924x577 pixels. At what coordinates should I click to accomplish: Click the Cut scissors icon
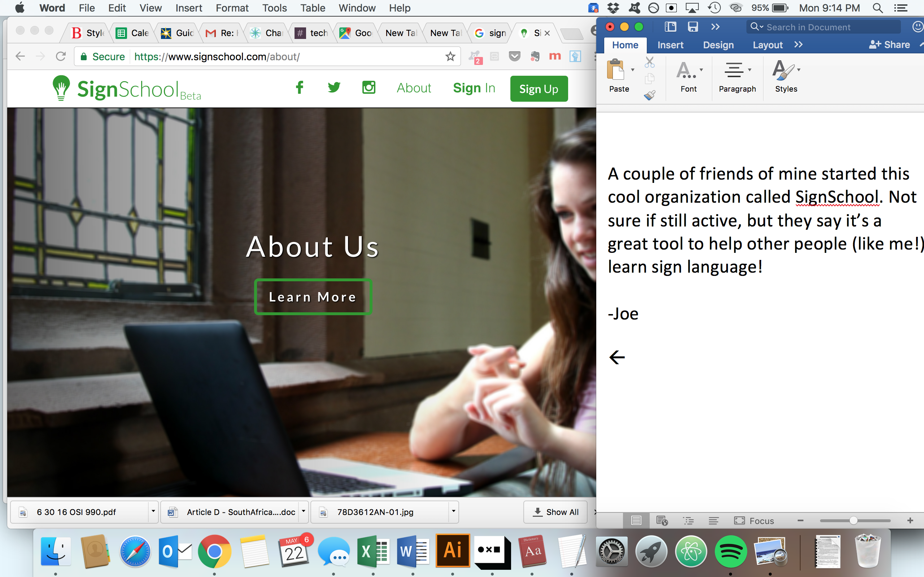click(x=649, y=62)
